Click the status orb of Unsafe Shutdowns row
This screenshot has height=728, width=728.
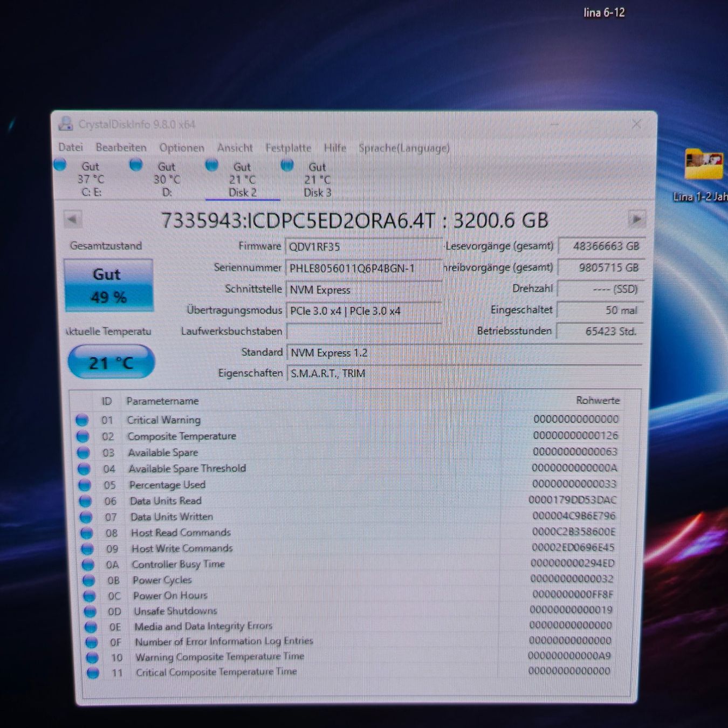click(x=90, y=612)
